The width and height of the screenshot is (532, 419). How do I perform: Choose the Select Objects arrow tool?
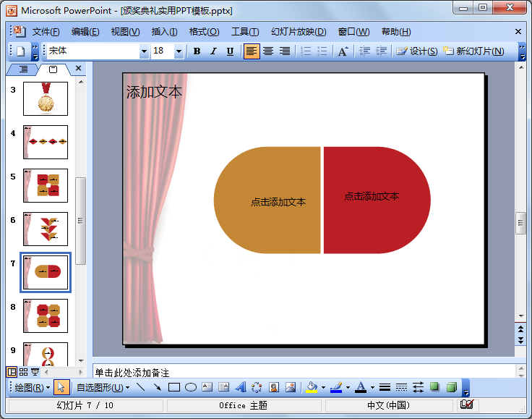tap(61, 387)
